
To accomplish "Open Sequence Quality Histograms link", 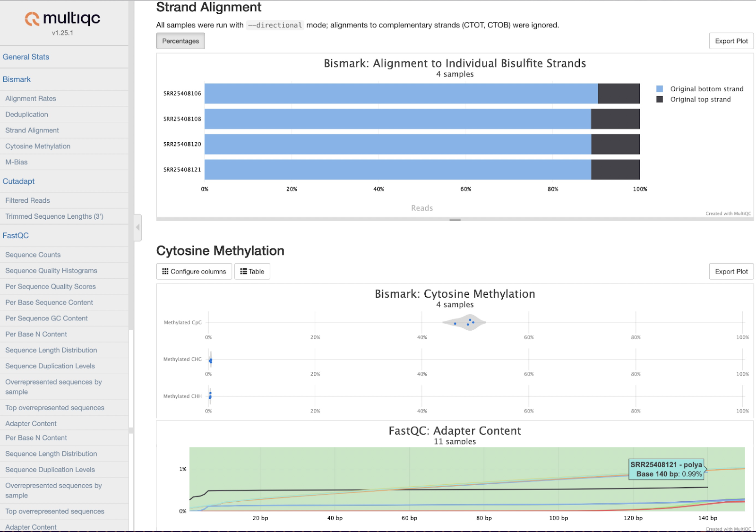I will (x=51, y=271).
